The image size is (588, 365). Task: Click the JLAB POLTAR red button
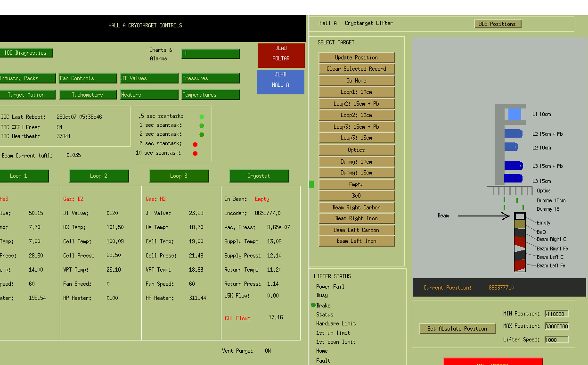pos(281,56)
